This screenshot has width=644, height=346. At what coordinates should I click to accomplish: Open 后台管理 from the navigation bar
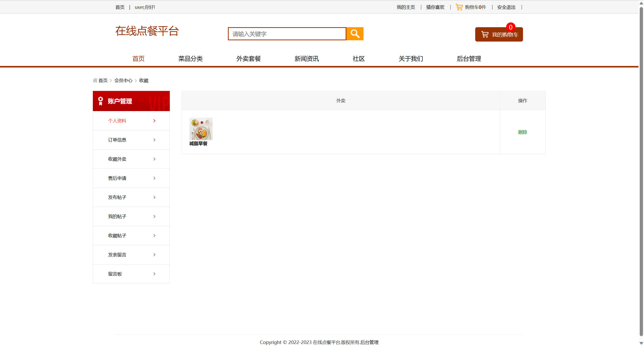click(x=468, y=59)
